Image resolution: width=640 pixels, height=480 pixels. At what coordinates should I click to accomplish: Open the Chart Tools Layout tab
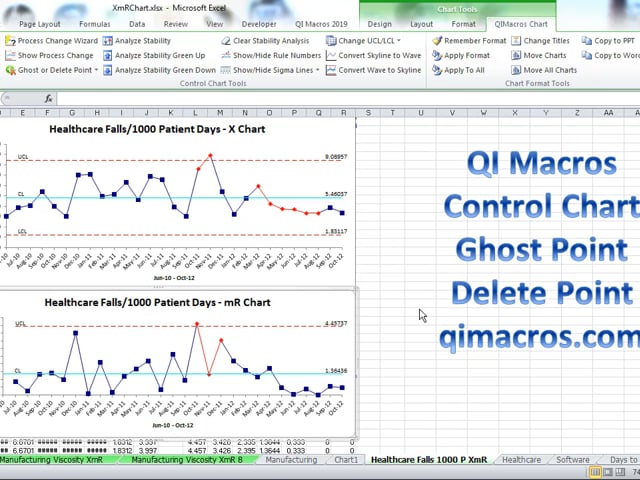tap(421, 24)
